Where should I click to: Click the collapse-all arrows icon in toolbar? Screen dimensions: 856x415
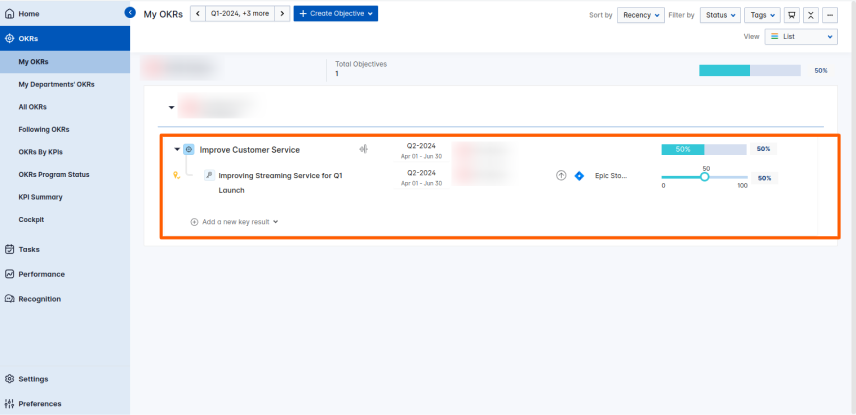click(811, 15)
